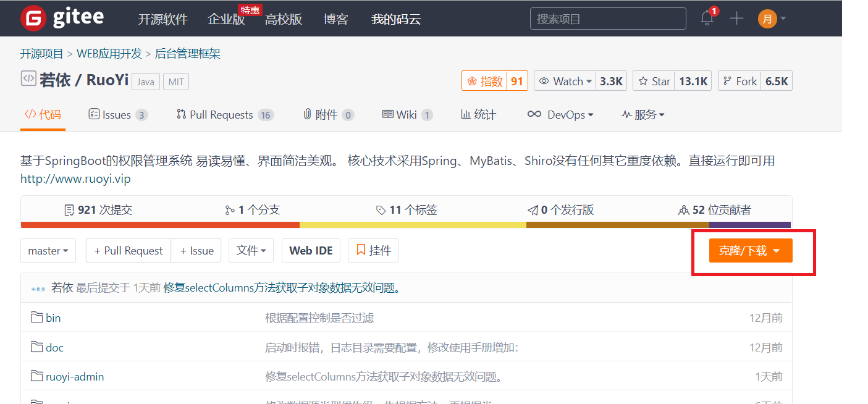Go to 后台管理框架 breadcrumb
This screenshot has width=868, height=404.
188,54
